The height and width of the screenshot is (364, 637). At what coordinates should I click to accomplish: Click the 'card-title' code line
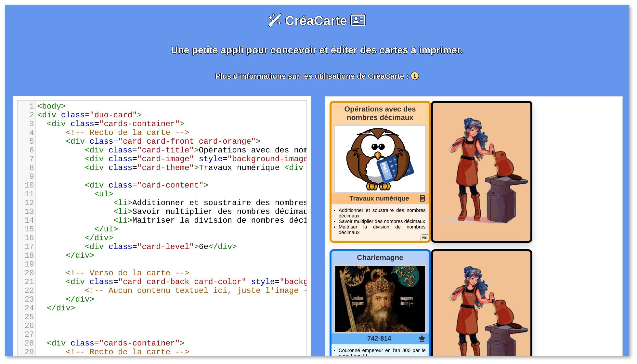(x=196, y=150)
